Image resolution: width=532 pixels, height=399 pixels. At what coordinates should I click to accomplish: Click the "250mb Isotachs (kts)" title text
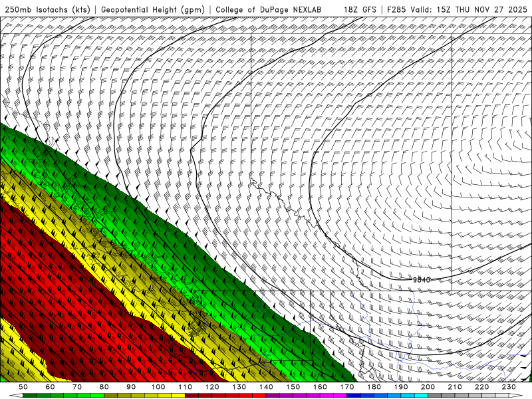47,9
